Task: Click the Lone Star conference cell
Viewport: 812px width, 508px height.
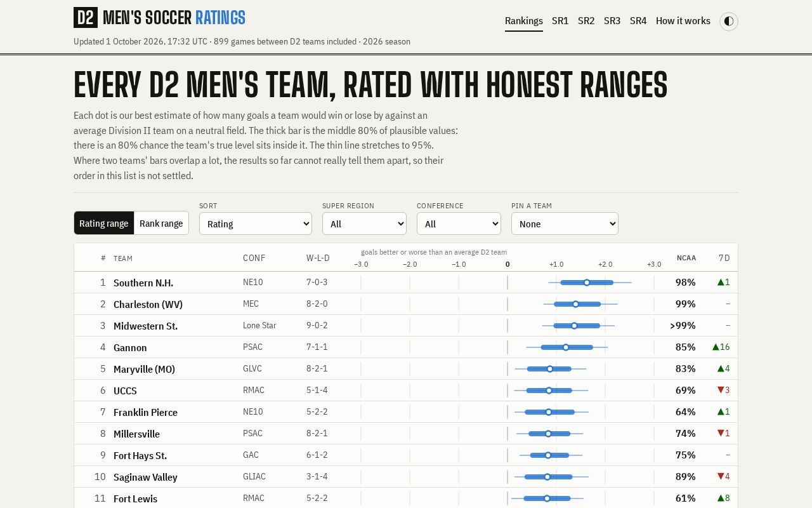Action: (259, 325)
